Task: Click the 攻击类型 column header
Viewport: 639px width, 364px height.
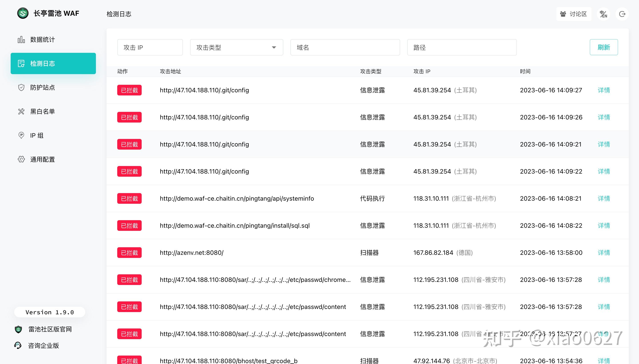Action: point(371,71)
